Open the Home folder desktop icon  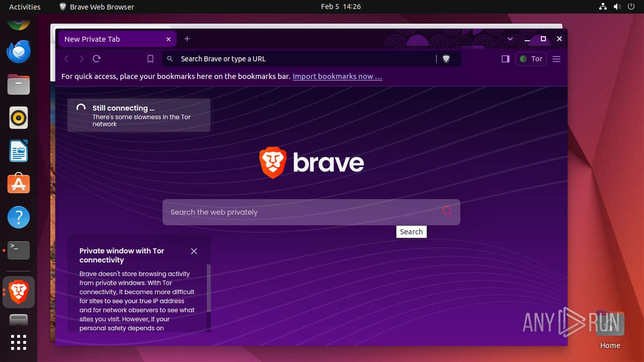pos(610,330)
